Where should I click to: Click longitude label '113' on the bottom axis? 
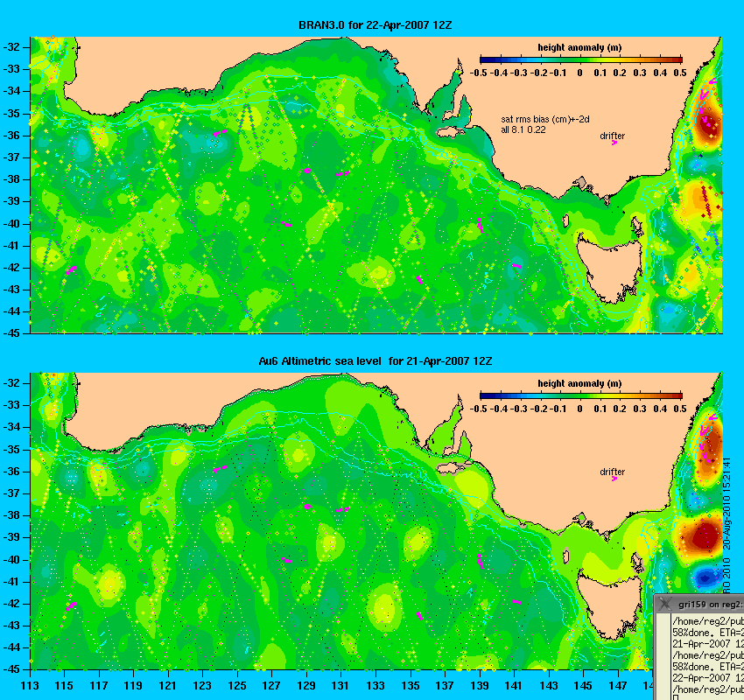[x=30, y=686]
